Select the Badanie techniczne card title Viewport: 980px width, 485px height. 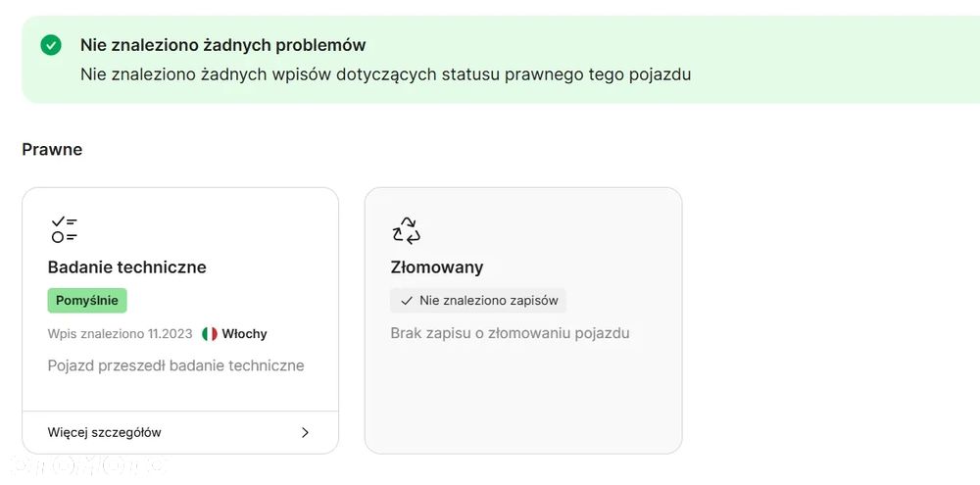coord(127,267)
